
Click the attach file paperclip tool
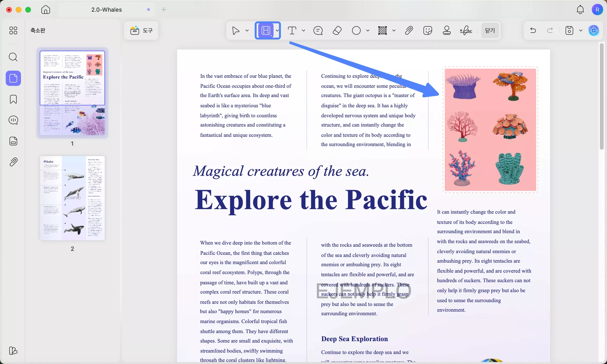(x=409, y=31)
